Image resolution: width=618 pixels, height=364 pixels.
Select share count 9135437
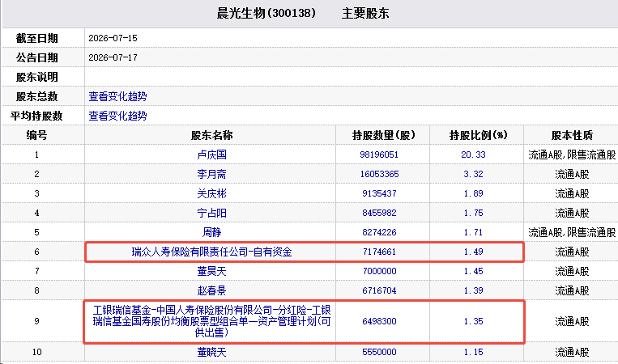click(379, 193)
